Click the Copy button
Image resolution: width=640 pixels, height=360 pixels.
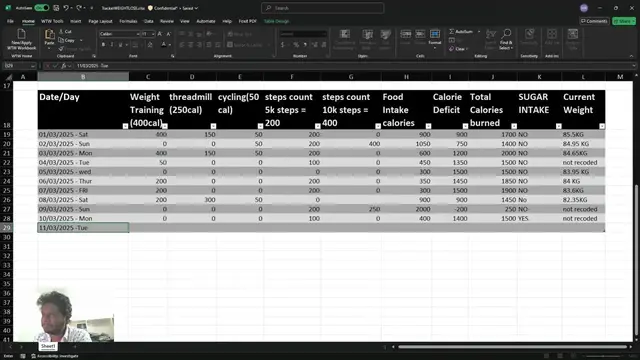[67, 40]
